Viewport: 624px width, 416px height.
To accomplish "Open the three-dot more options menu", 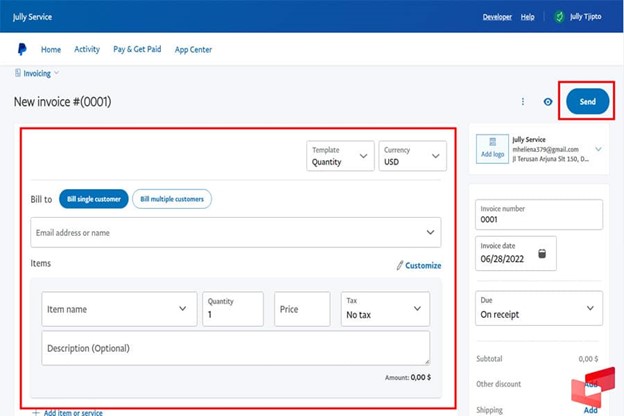I will point(522,102).
